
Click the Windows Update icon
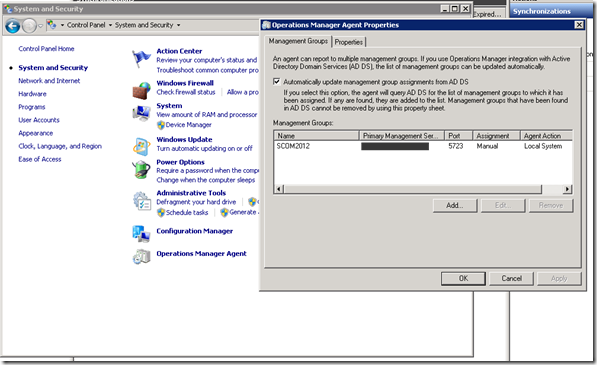tap(141, 147)
